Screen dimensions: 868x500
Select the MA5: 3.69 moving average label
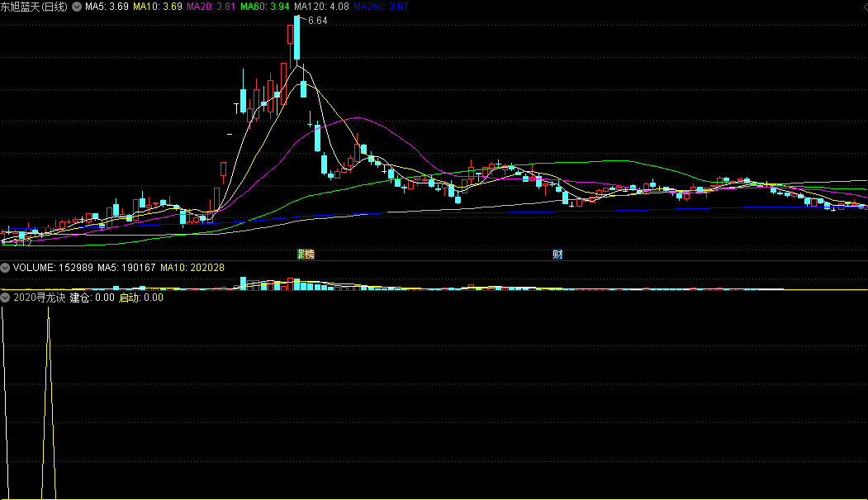tap(107, 7)
